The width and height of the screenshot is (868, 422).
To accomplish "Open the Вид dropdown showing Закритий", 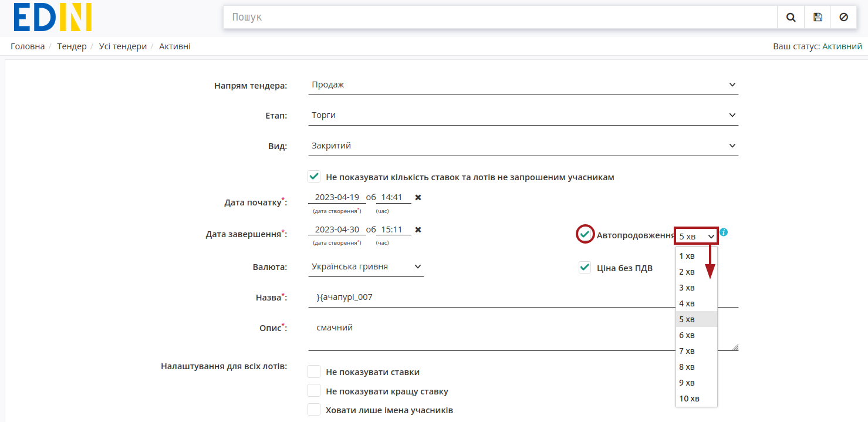I will click(523, 146).
